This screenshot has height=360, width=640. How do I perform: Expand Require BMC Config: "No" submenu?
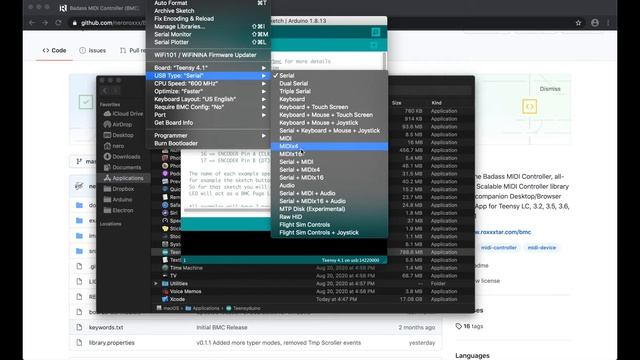[208, 107]
